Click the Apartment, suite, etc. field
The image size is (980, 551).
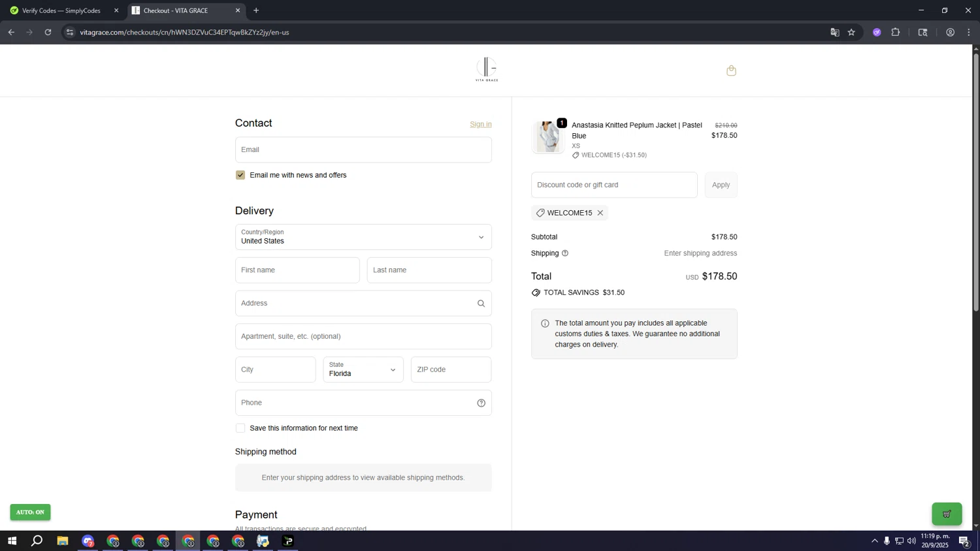point(363,336)
